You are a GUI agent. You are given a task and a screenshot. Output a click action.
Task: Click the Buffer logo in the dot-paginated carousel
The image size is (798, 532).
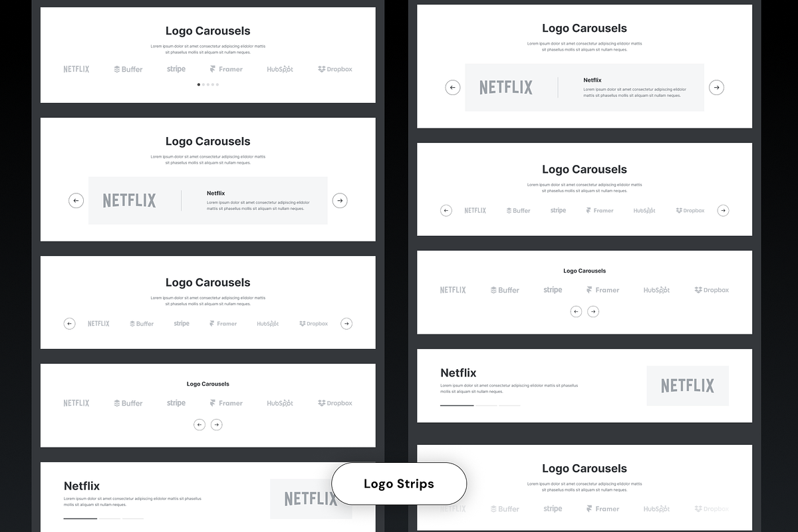[x=128, y=69]
